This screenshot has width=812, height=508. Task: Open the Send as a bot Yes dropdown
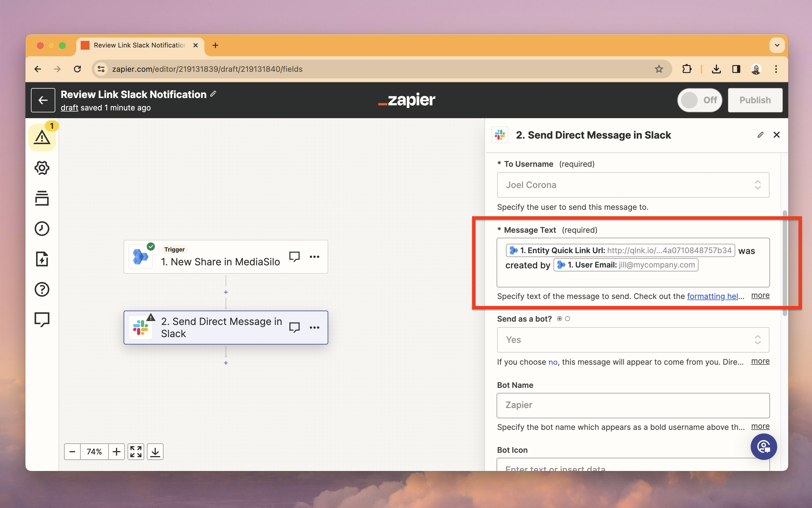pos(633,340)
